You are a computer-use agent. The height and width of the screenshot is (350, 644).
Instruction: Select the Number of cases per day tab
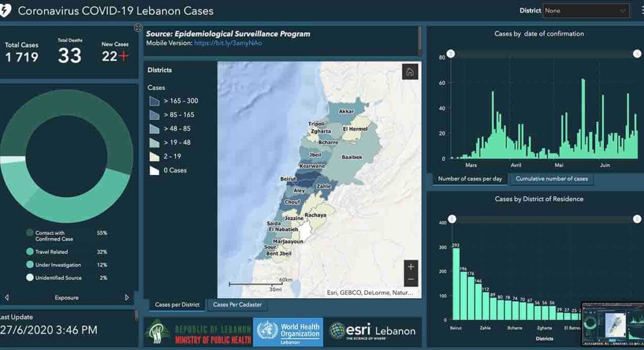pos(470,179)
